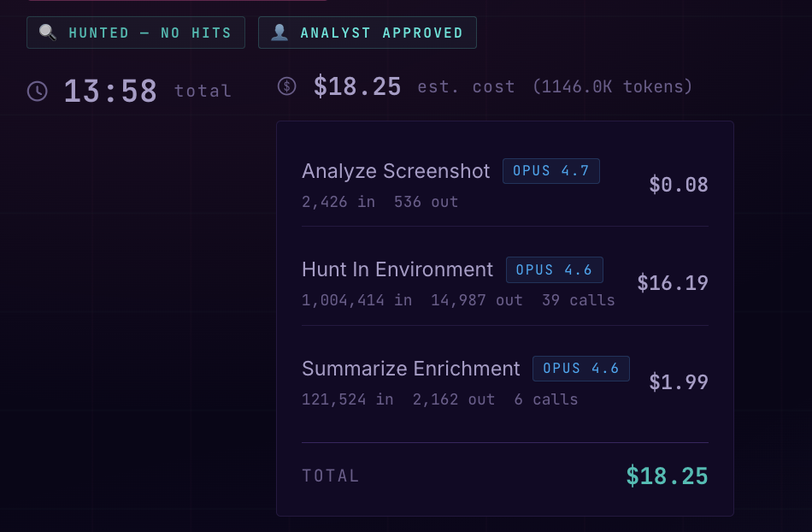Click the 14,987 out token count
The image size is (812, 532).
pos(476,300)
